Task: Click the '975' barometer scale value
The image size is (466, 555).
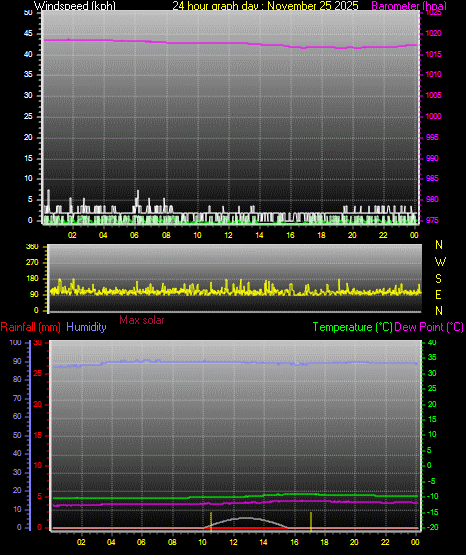Action: pyautogui.click(x=432, y=220)
